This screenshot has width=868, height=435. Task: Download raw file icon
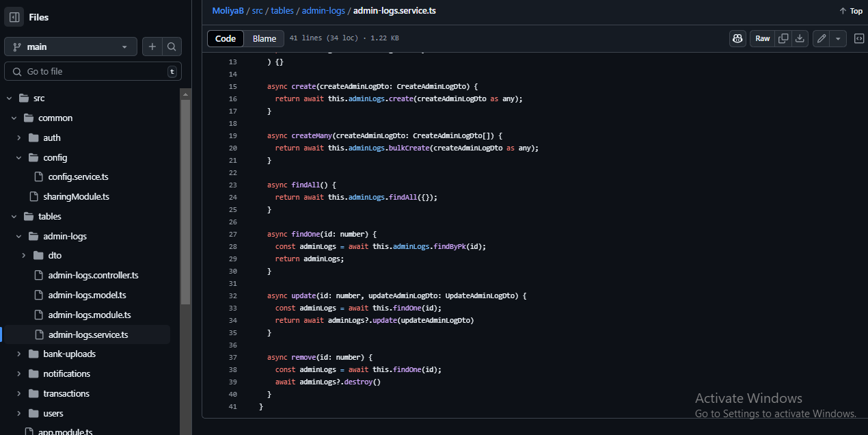pyautogui.click(x=800, y=38)
